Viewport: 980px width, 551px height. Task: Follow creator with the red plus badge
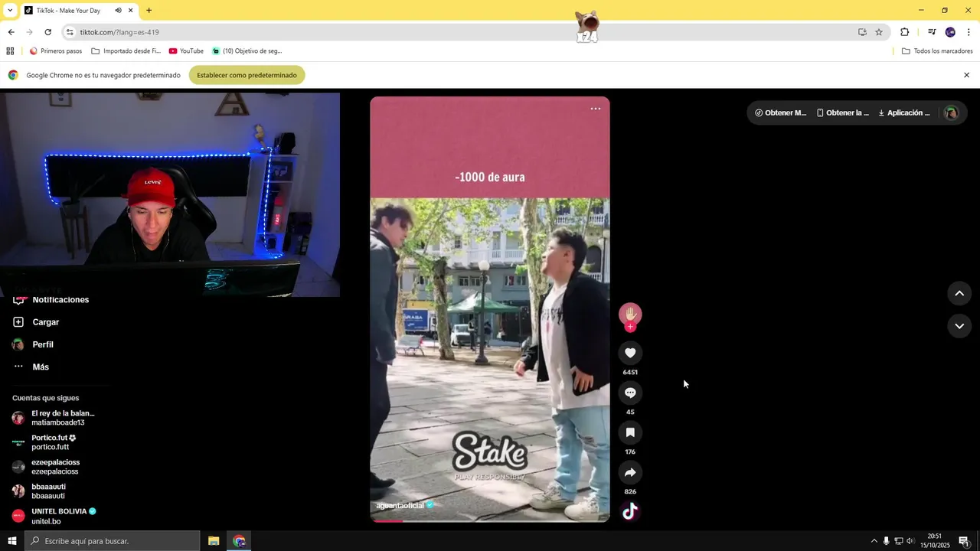tap(630, 327)
